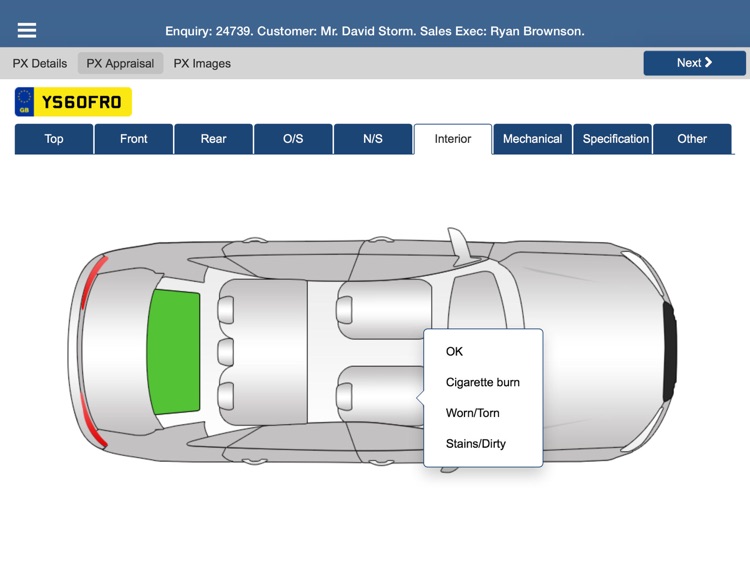750x562 pixels.
Task: Click the YS60FRO registration plate
Action: 73,101
